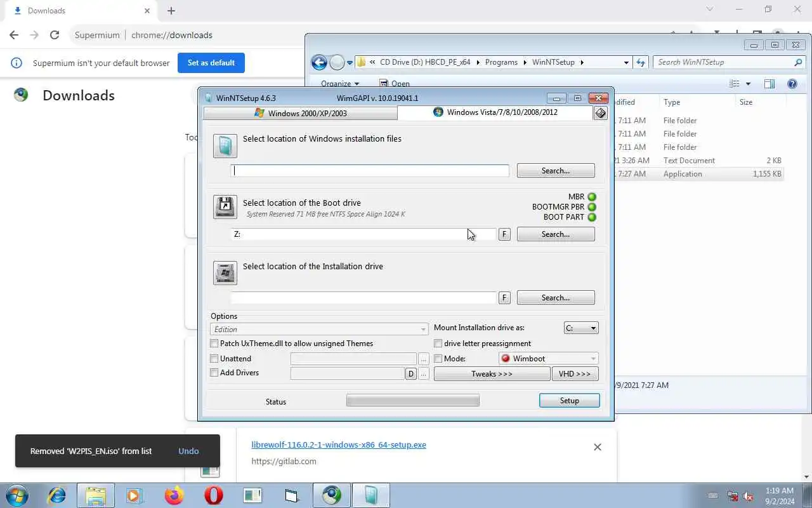Viewport: 812px width, 508px height.
Task: Open Windows Start menu
Action: coord(16,495)
